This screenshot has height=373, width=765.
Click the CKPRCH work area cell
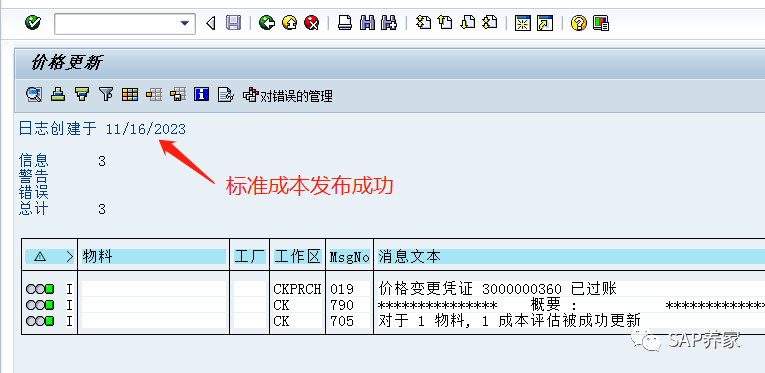[297, 289]
